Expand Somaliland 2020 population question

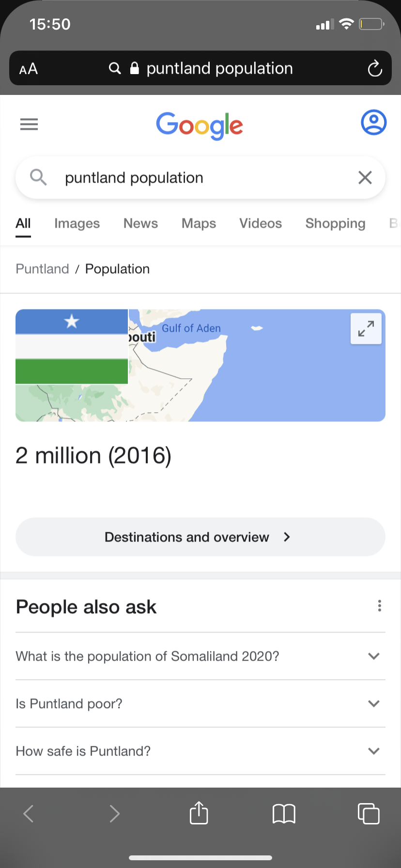coord(200,656)
